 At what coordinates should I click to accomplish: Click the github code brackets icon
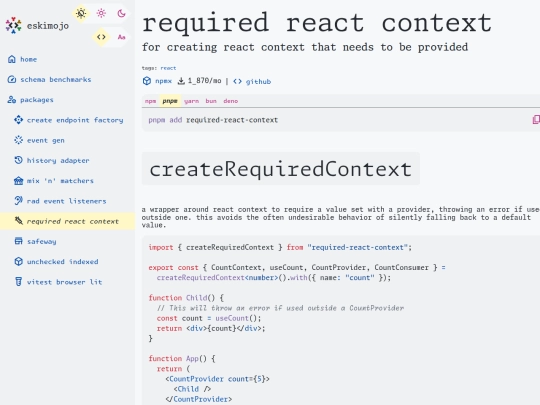coord(237,81)
